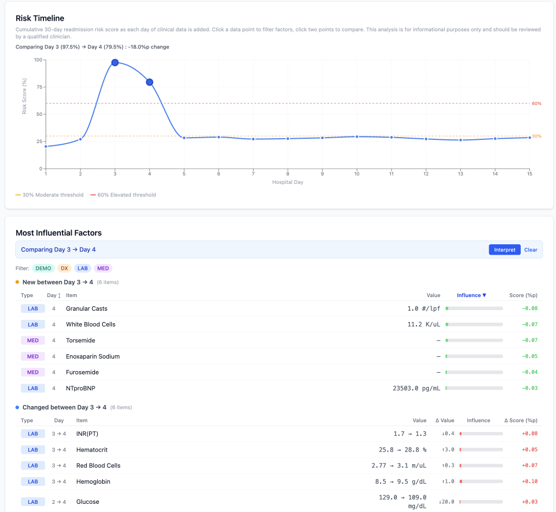Click the 23503.0 pg/mL NTproBNP value

tap(416, 388)
